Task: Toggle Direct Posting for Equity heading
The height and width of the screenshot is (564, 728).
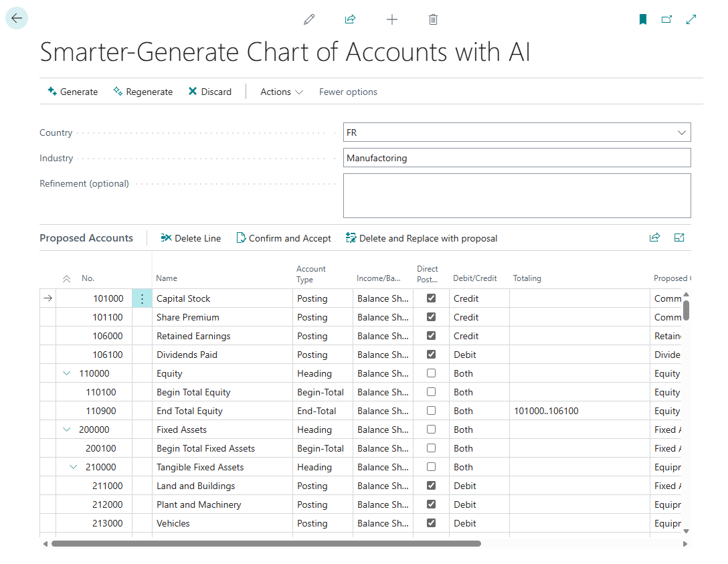Action: pyautogui.click(x=432, y=373)
